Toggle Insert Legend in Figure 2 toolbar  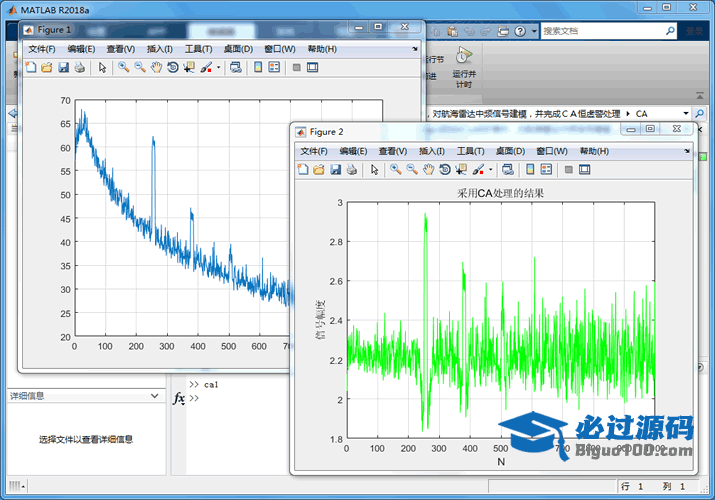coord(546,170)
